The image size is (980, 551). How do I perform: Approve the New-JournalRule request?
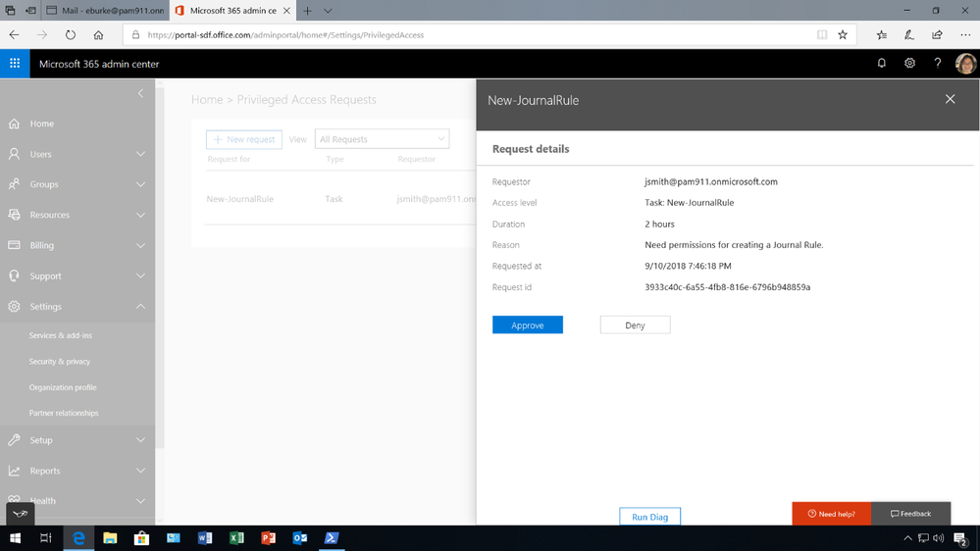528,325
